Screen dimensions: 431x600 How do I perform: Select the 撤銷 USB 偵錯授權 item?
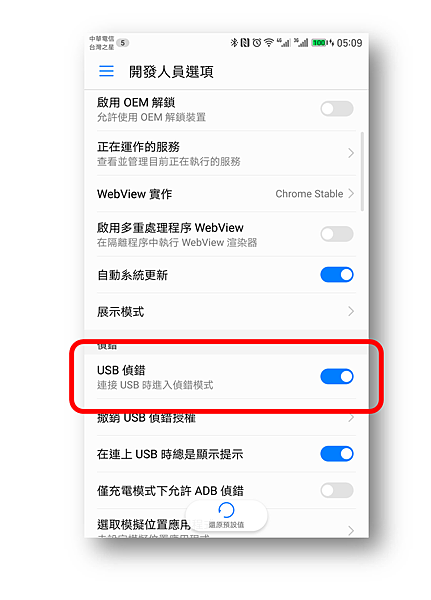tap(226, 418)
